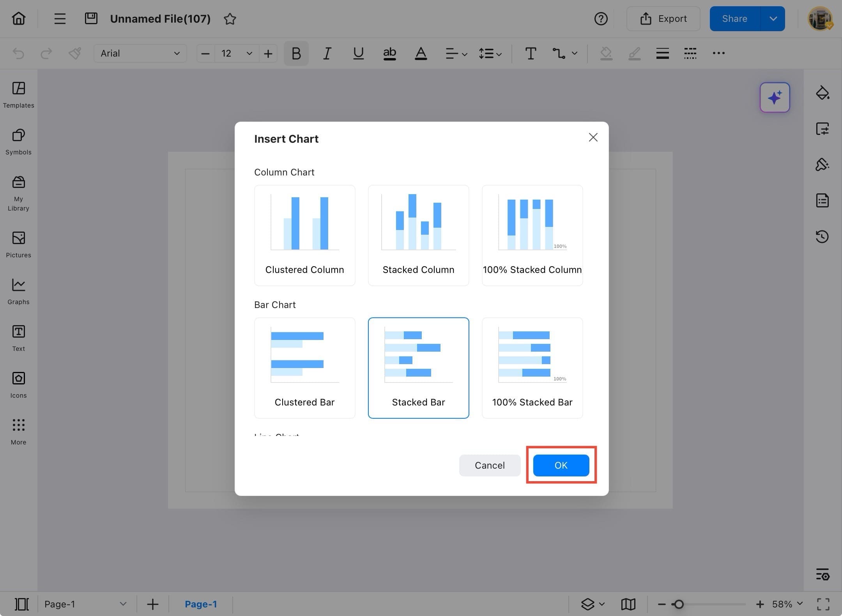Open the Pictures panel
The height and width of the screenshot is (616, 842).
point(18,244)
